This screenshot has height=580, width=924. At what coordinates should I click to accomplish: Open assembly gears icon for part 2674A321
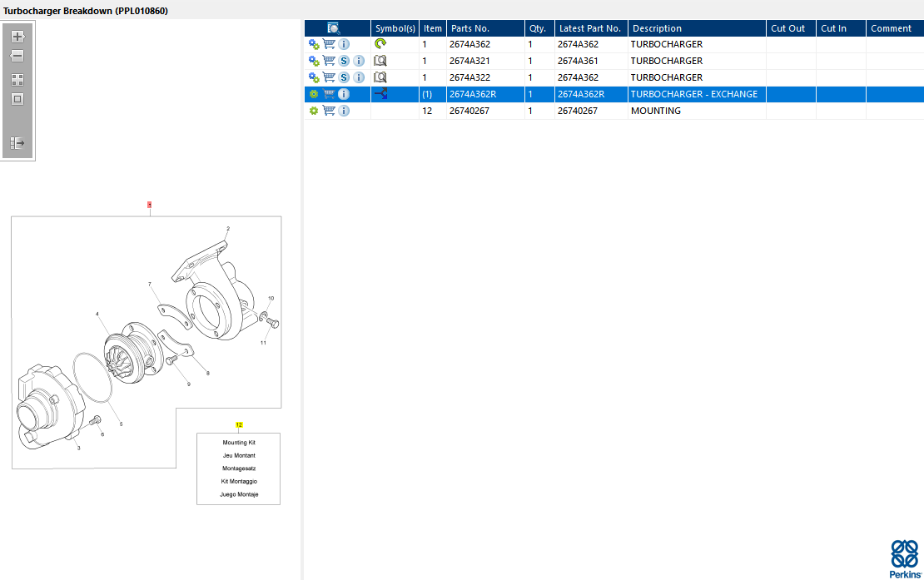[314, 61]
